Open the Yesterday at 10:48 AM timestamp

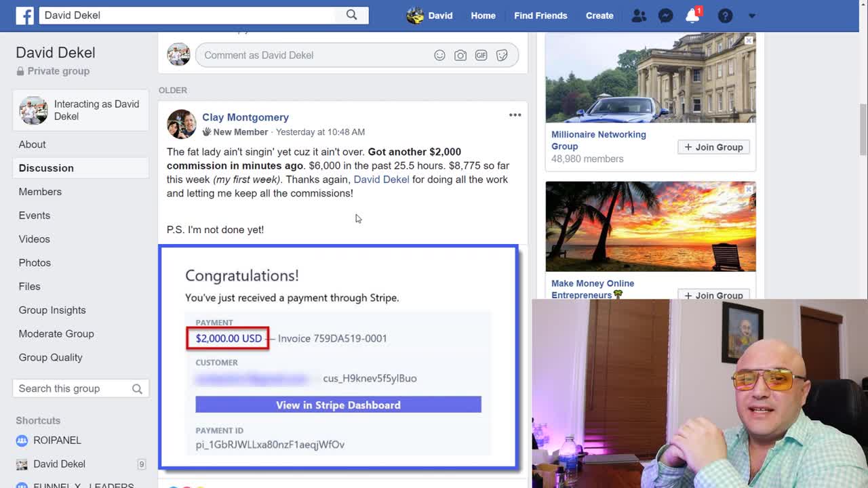click(x=320, y=132)
